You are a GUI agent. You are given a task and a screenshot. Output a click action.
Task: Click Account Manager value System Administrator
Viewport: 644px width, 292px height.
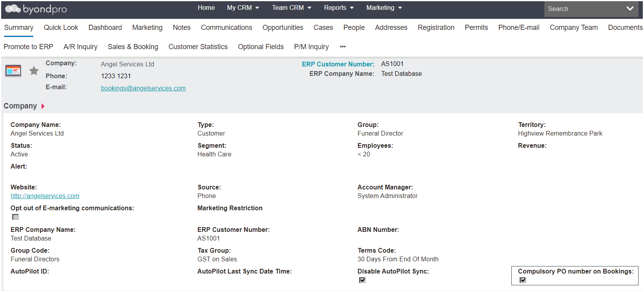coord(387,196)
